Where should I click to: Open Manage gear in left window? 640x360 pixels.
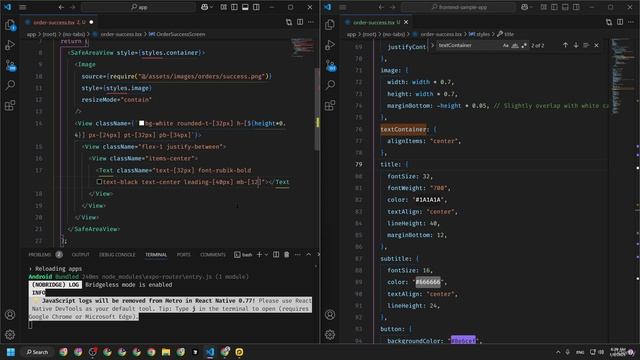tap(10, 335)
